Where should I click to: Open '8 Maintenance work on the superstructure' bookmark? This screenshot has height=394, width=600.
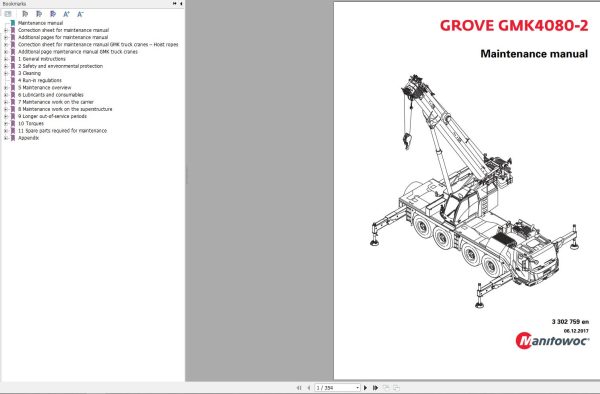(65, 109)
